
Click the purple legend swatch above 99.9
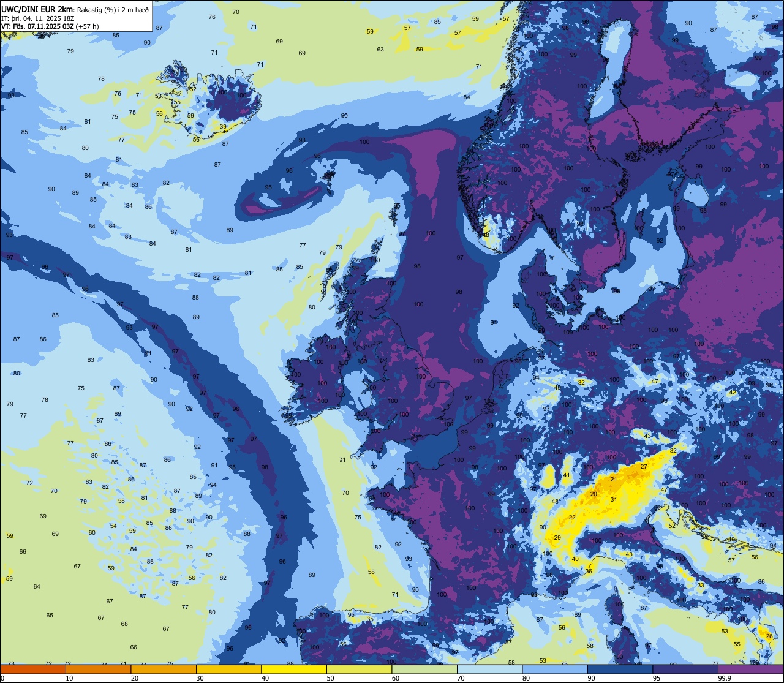(750, 669)
